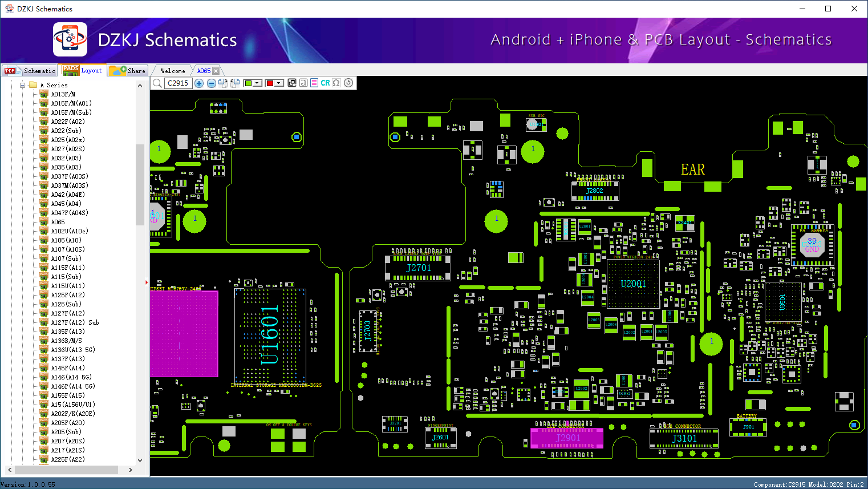Select A015F/M(A01) tree item
Screen dimensions: 868x489
coord(71,103)
